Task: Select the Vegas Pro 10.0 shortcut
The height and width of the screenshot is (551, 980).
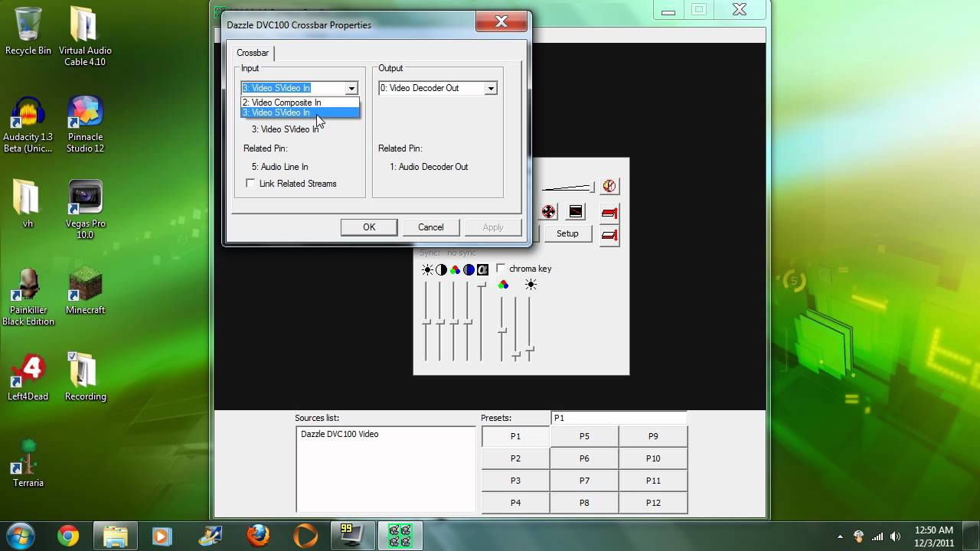Action: (x=85, y=210)
